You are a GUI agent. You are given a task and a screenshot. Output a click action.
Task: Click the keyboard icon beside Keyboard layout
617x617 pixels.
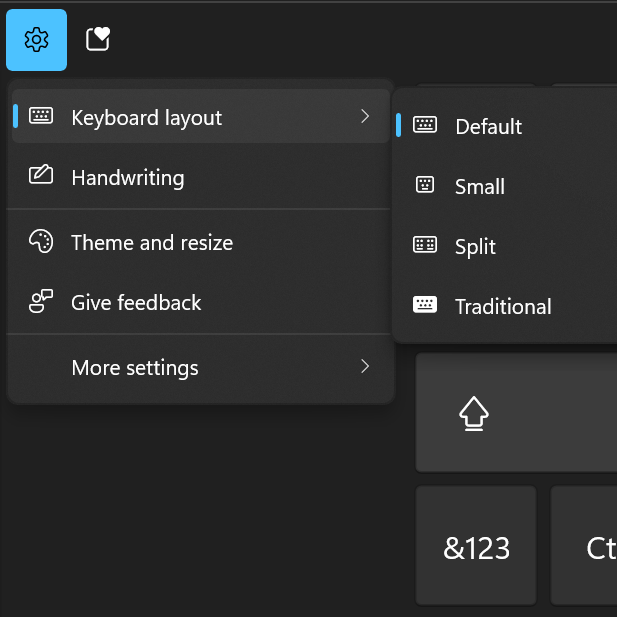coord(41,116)
